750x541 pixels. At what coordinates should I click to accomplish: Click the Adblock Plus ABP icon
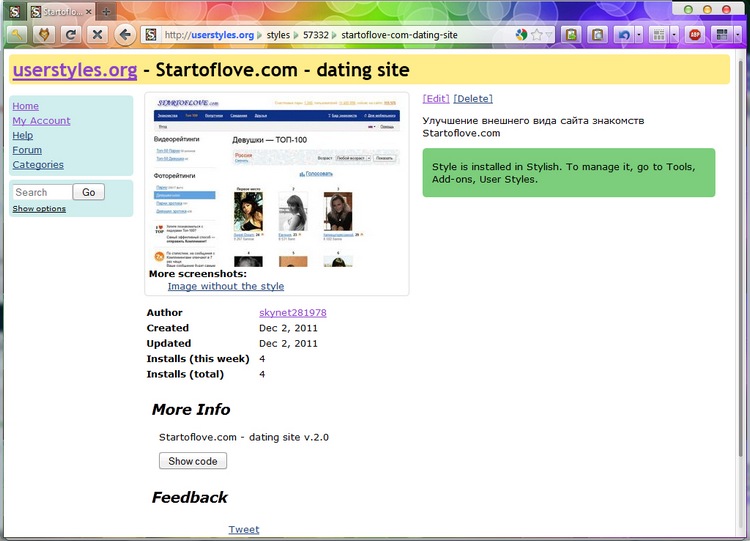tap(695, 34)
